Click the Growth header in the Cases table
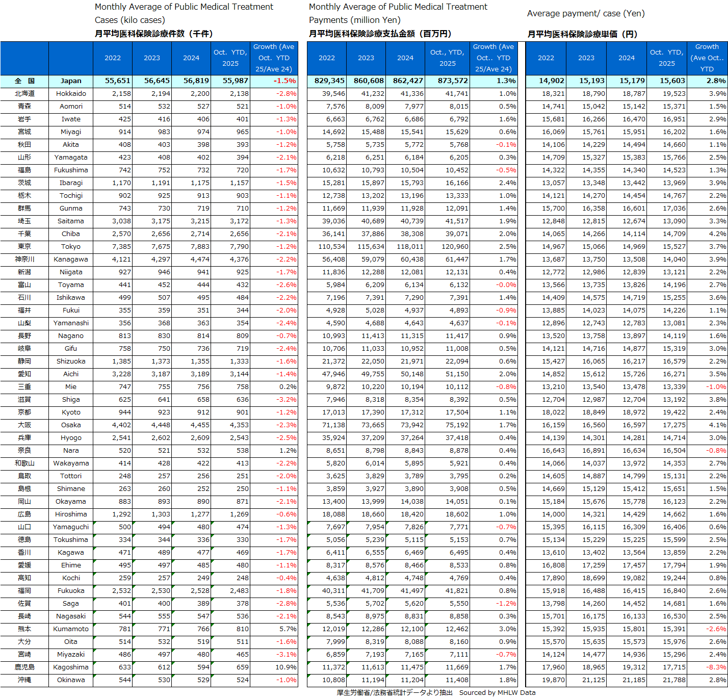Viewport: 728px width, 700px height. tap(274, 58)
